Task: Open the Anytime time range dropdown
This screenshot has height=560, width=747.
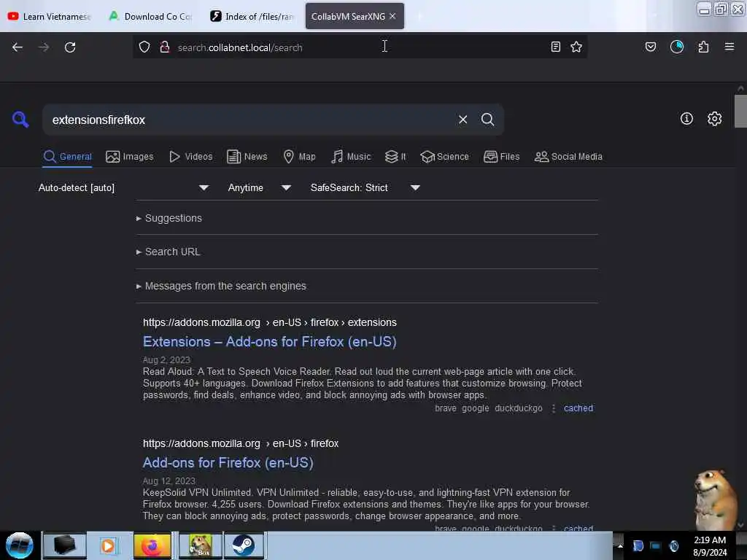Action: pyautogui.click(x=260, y=187)
